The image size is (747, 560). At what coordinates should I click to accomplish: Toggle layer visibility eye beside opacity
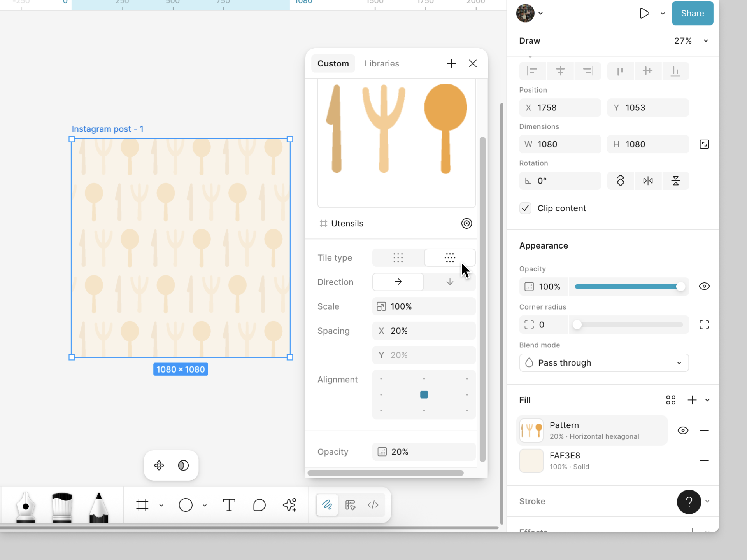pyautogui.click(x=704, y=287)
